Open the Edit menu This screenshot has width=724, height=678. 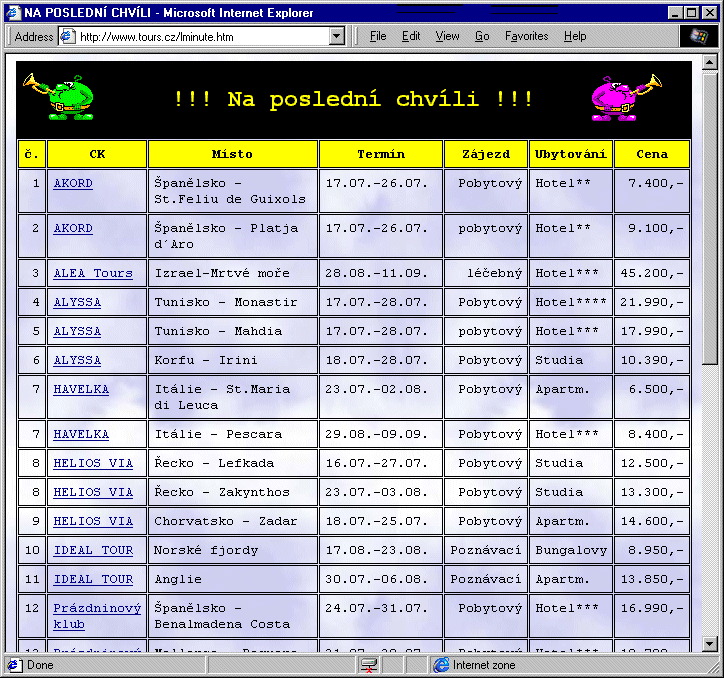410,36
